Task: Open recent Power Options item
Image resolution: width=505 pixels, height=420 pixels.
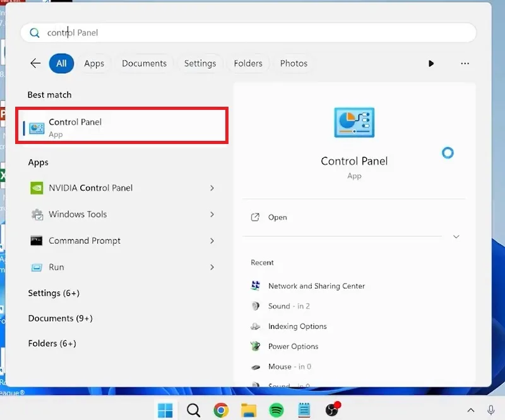Action: click(x=293, y=346)
